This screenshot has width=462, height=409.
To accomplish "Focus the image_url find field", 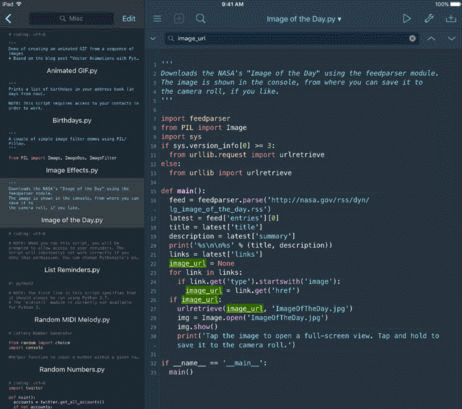I will click(291, 39).
